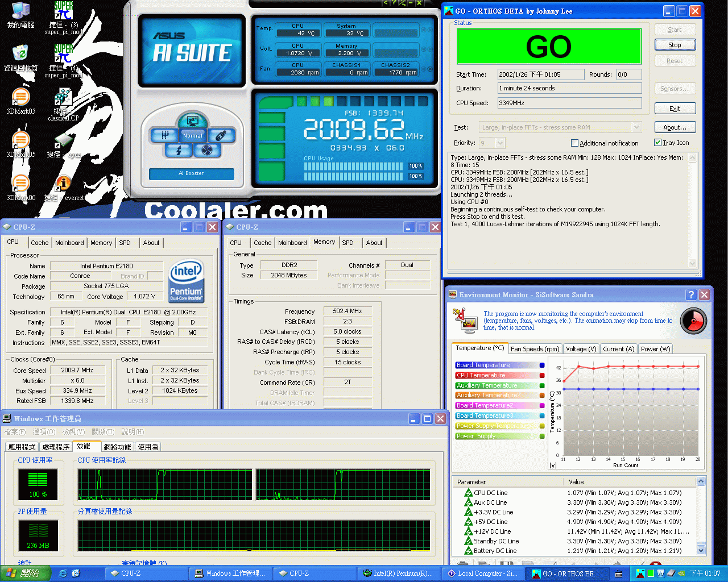Toggle the Board Temperature3 series indicator
Viewport: 728px width, 582px height.
(542, 416)
